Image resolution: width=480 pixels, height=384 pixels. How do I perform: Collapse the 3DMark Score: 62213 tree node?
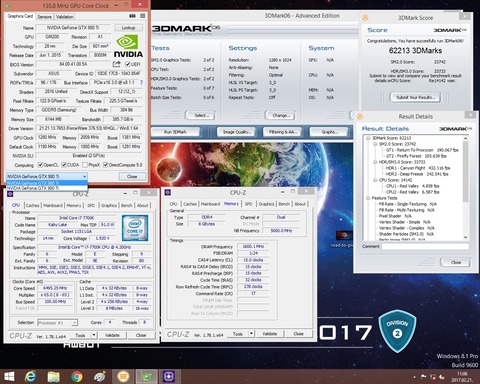368,138
